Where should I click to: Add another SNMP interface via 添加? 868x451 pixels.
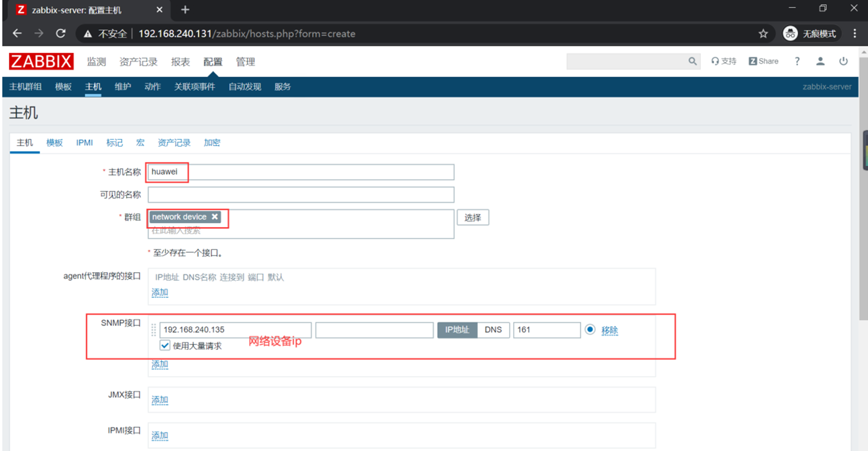(160, 364)
